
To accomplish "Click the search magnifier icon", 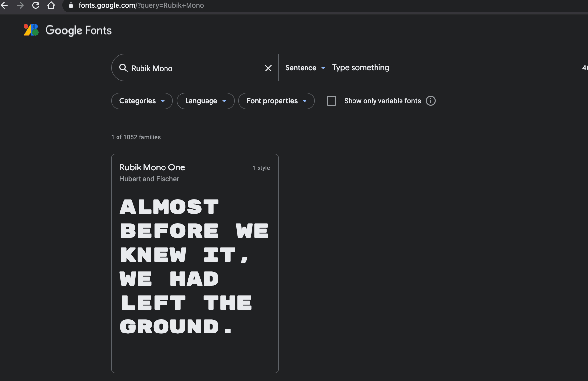I will coord(124,68).
